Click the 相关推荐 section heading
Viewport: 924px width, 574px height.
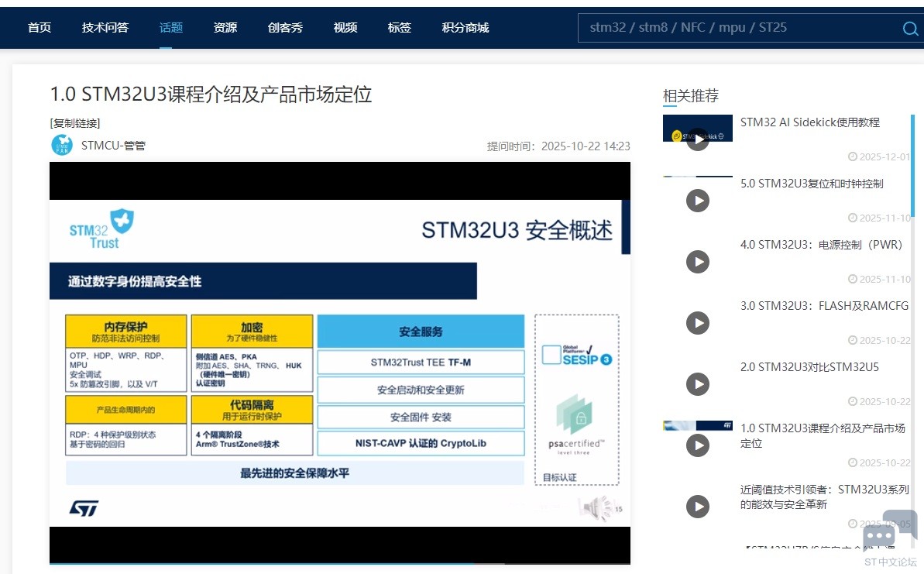(x=691, y=95)
